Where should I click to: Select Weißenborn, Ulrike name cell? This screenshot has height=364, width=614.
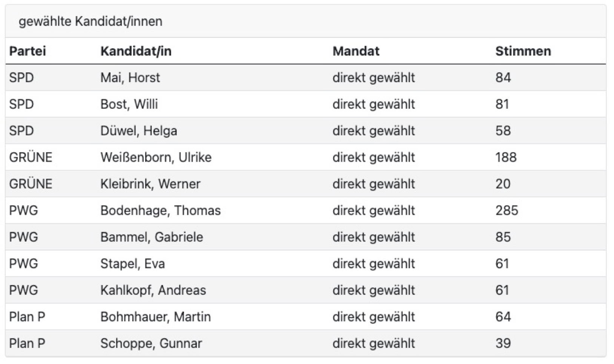[156, 158]
